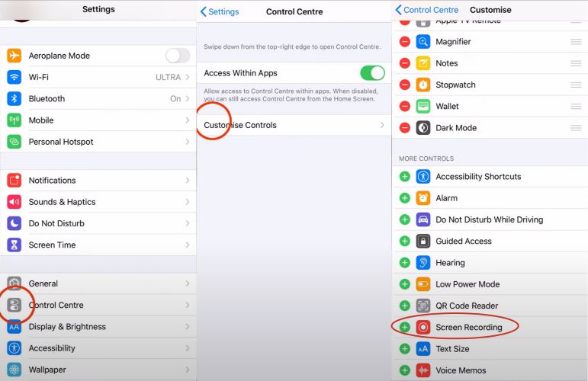The image size is (588, 381).
Task: Grab the Magnifier reorder handle
Action: pos(576,42)
